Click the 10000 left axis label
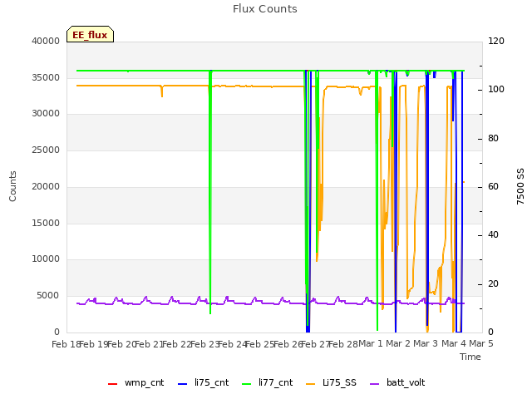The height and width of the screenshot is (399, 532). [x=46, y=259]
